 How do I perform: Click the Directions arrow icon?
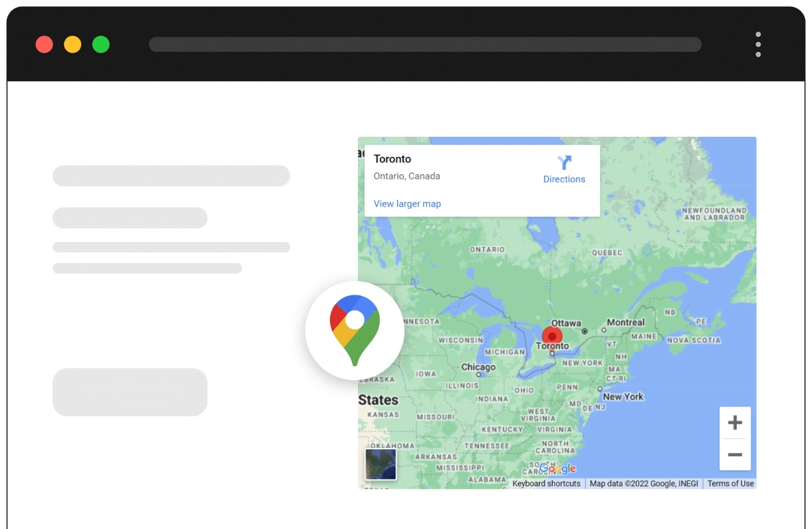pyautogui.click(x=564, y=162)
